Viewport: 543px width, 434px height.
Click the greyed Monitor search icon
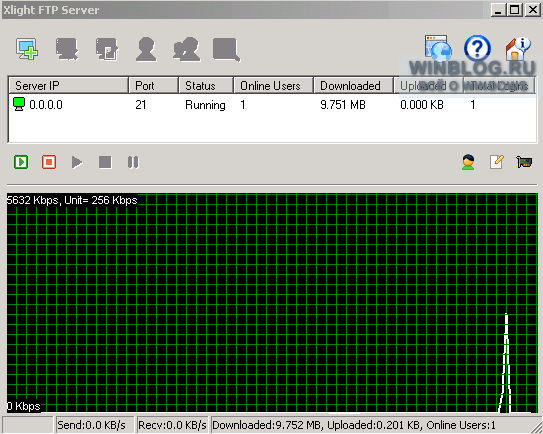point(226,50)
